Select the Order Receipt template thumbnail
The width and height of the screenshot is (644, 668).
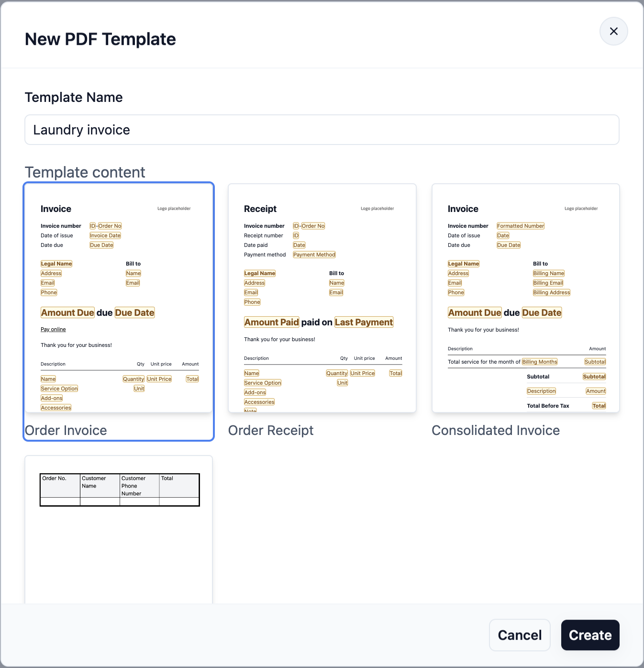[322, 298]
